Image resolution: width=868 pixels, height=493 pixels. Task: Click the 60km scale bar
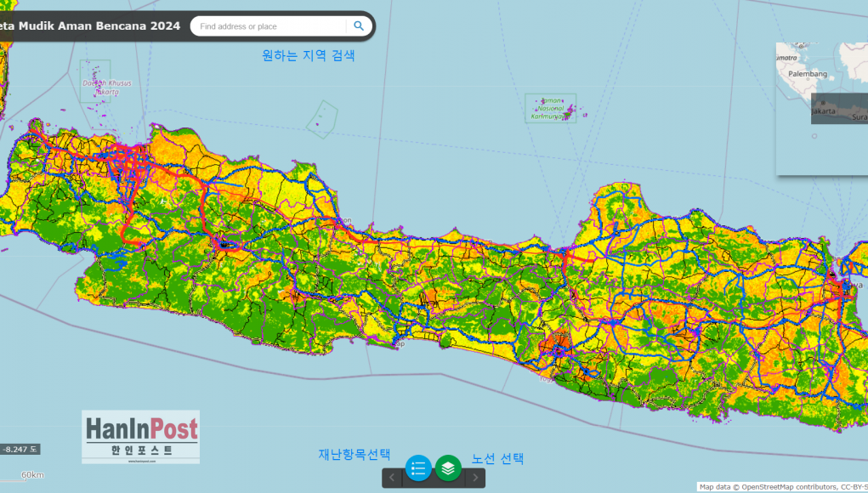[x=32, y=474]
